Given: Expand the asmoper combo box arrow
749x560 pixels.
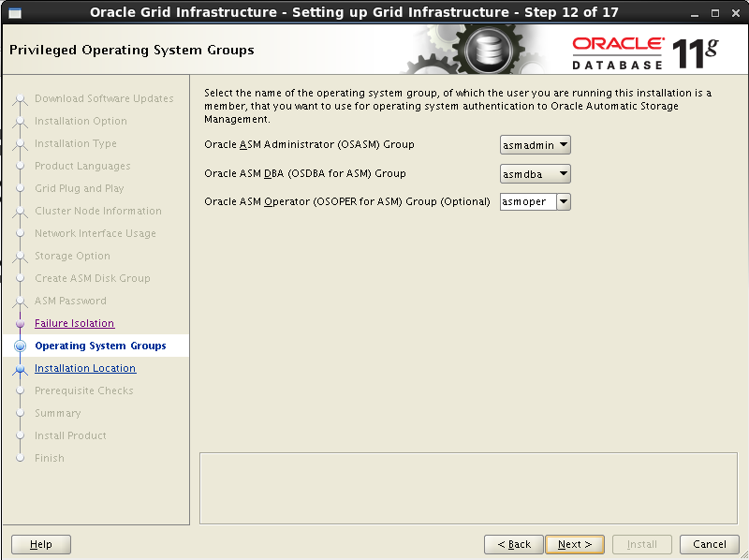Looking at the screenshot, I should pyautogui.click(x=564, y=201).
